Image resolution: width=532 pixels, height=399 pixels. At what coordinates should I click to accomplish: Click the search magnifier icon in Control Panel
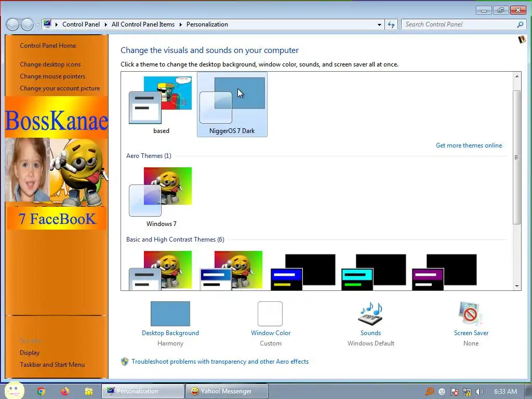tap(520, 24)
